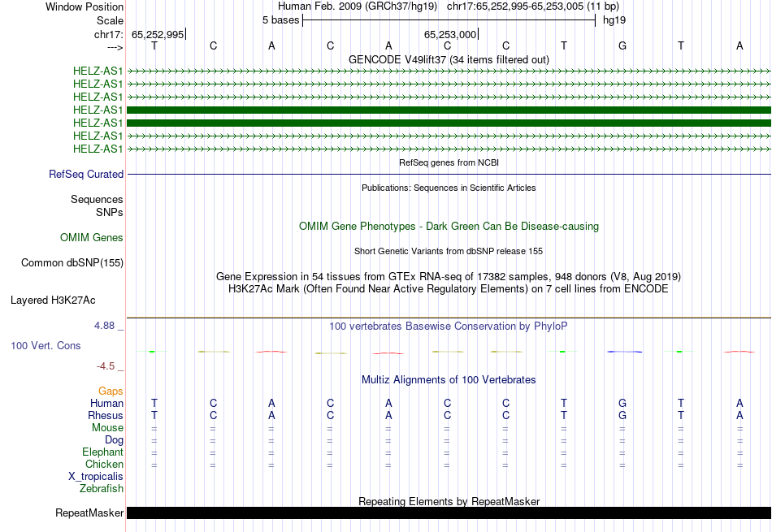772x532 pixels.
Task: Click the RefSeq Curated blue intron line
Action: tap(449, 174)
